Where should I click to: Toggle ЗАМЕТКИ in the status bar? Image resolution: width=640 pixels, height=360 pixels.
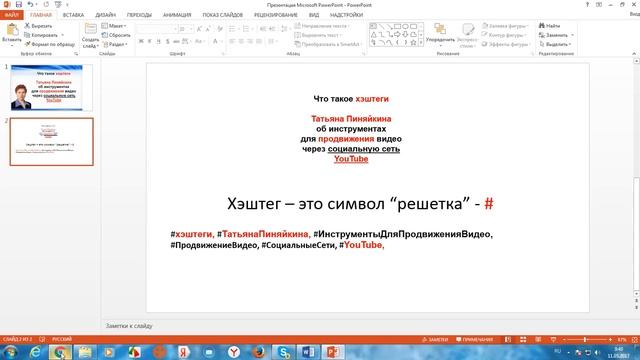click(x=435, y=340)
